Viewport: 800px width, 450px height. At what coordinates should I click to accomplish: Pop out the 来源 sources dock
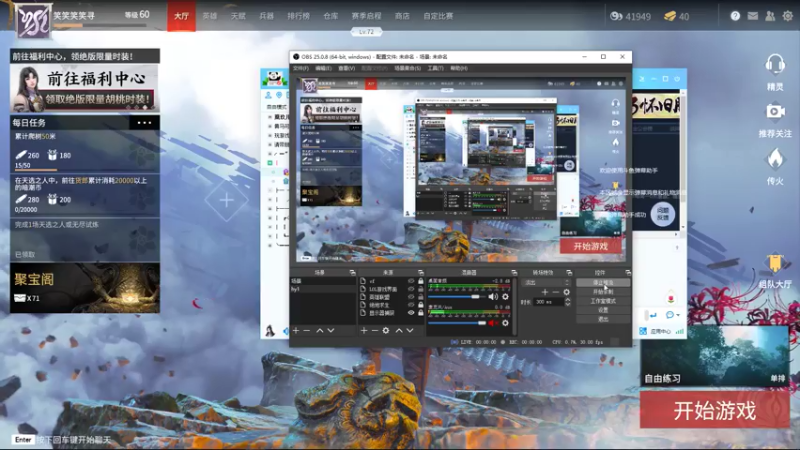(x=420, y=272)
